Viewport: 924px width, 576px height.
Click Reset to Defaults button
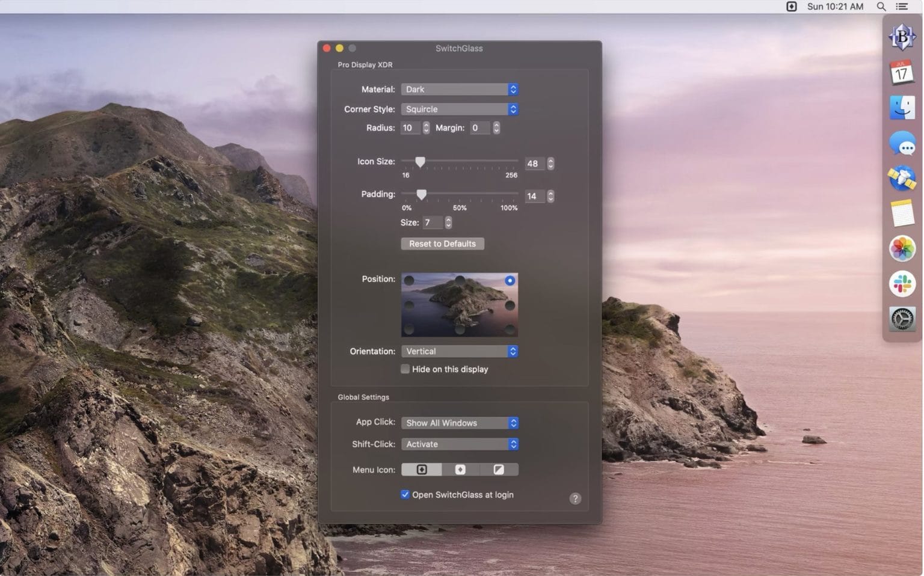pos(442,244)
